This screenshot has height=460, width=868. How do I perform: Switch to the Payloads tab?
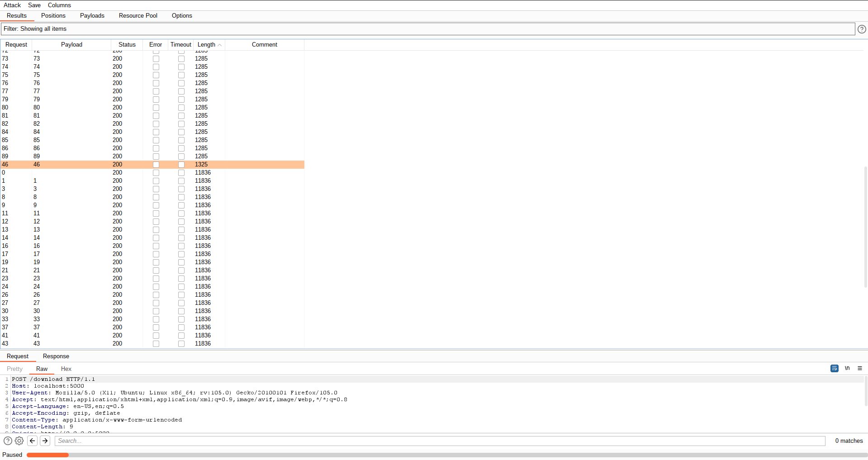click(92, 16)
